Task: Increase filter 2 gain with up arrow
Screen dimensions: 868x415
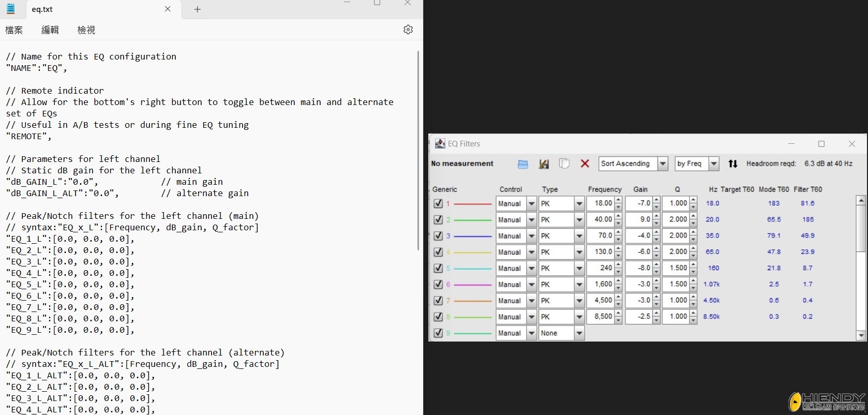Action: click(656, 216)
